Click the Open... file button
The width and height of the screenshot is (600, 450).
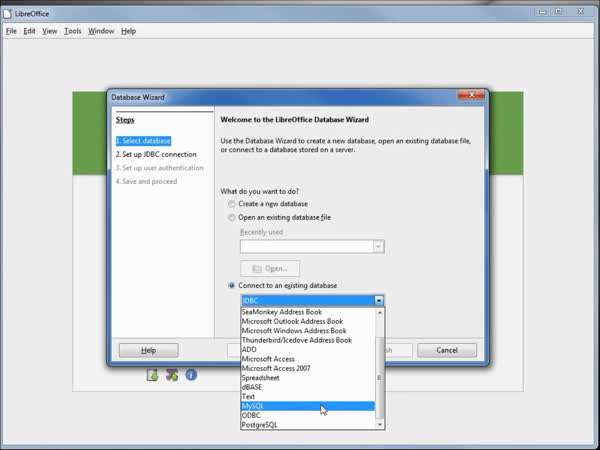point(270,268)
